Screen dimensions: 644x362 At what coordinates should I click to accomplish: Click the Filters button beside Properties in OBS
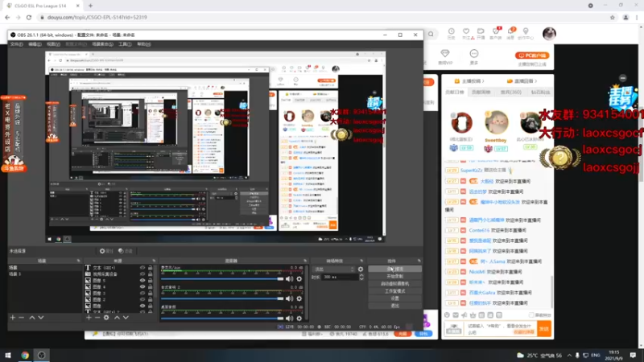pos(126,251)
